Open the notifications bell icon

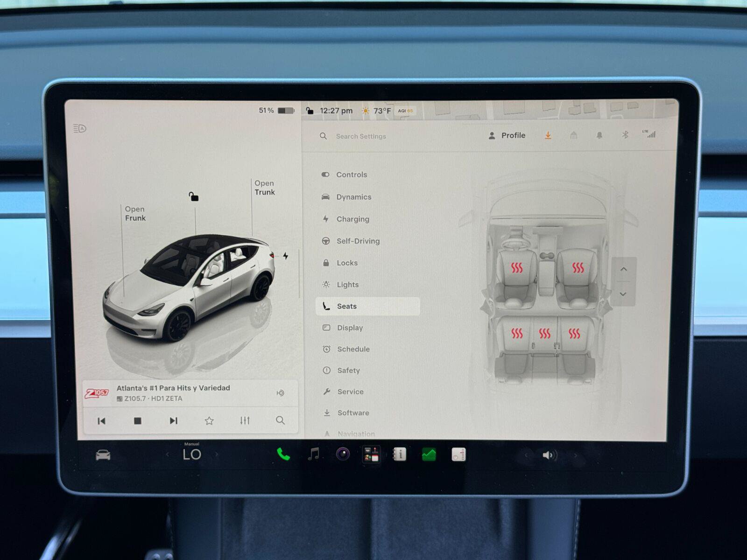pyautogui.click(x=599, y=135)
